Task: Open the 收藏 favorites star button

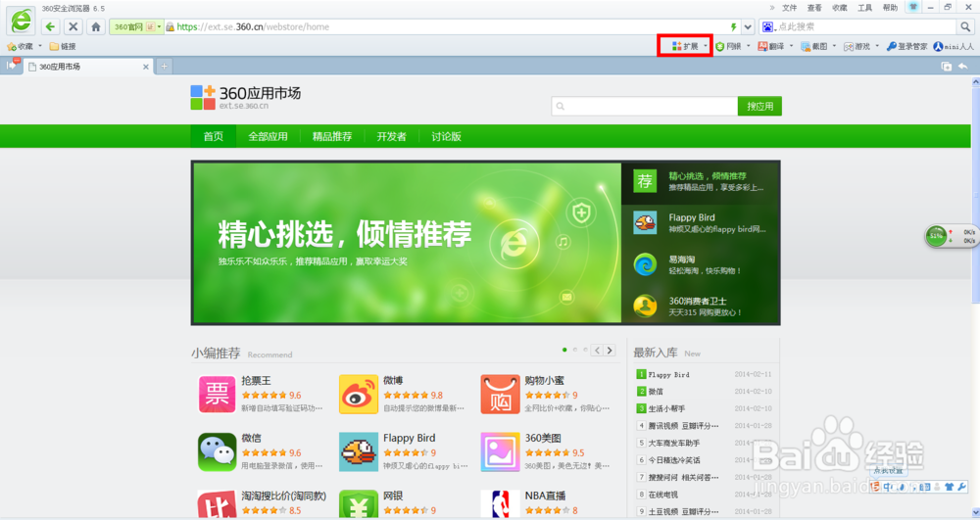Action: pos(20,47)
